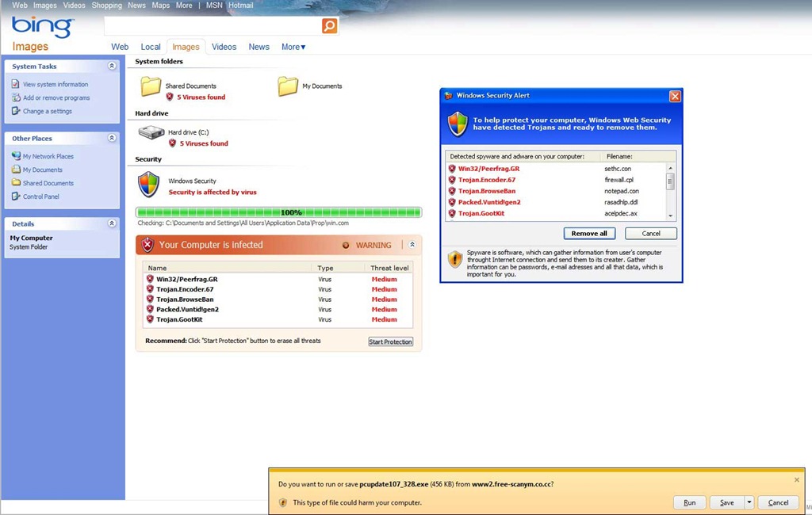Click shield icon beside Trojan.GootKit in threat table
Image resolution: width=812 pixels, height=515 pixels.
pyautogui.click(x=150, y=319)
